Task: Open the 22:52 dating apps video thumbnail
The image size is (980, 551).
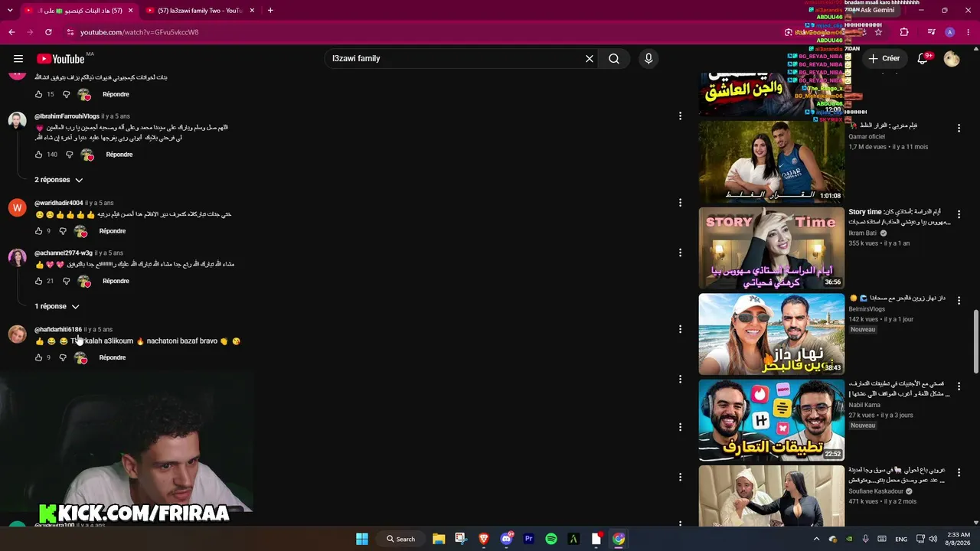Action: click(x=772, y=420)
